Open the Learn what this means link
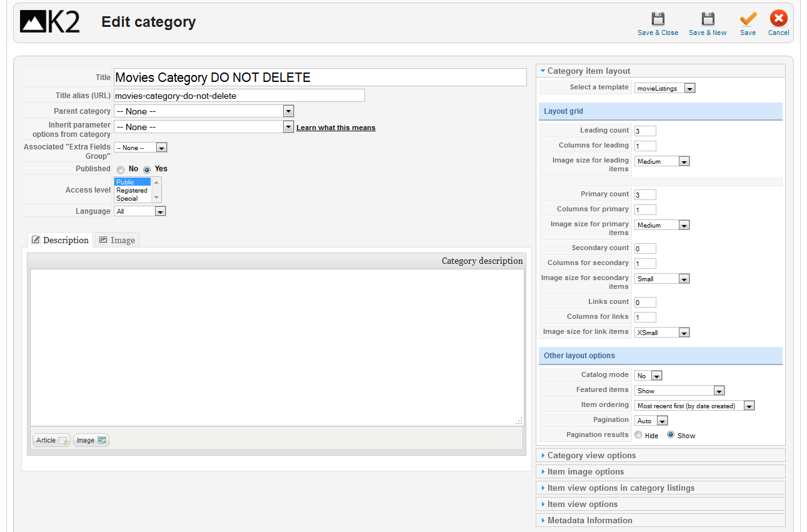 coord(336,128)
